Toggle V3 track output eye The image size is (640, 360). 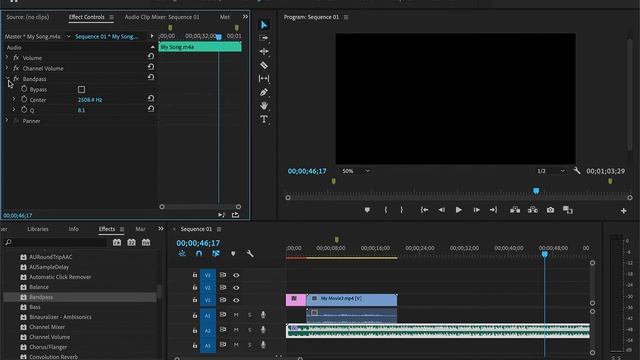[x=236, y=275]
